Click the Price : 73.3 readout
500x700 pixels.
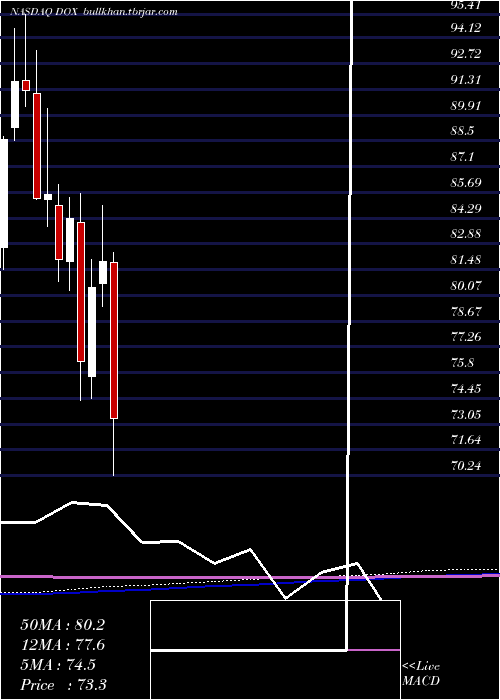63,685
